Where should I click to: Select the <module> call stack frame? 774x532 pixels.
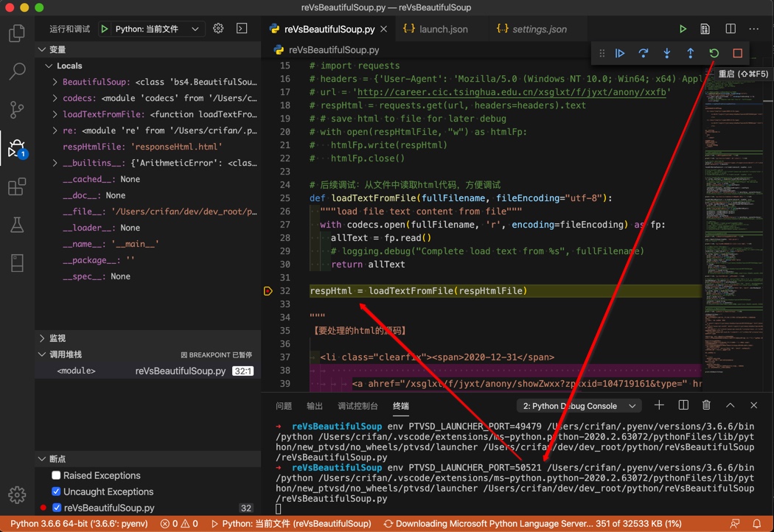148,371
